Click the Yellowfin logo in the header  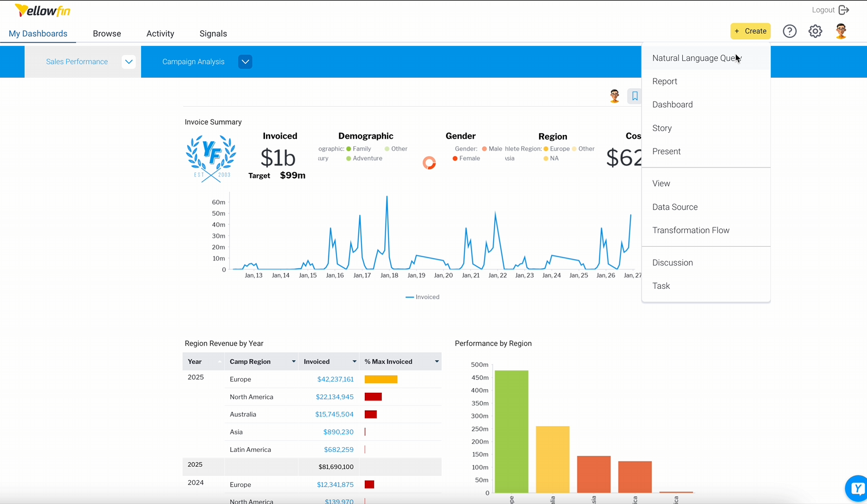coord(42,10)
